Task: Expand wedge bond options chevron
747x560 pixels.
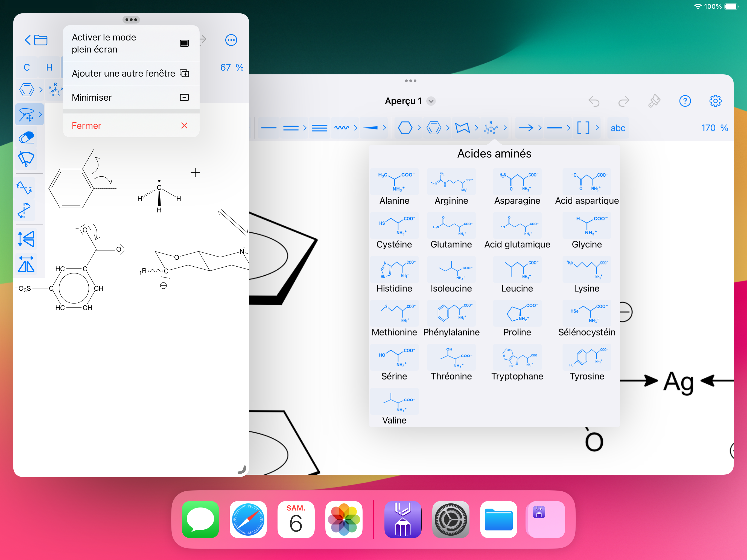Action: [384, 128]
